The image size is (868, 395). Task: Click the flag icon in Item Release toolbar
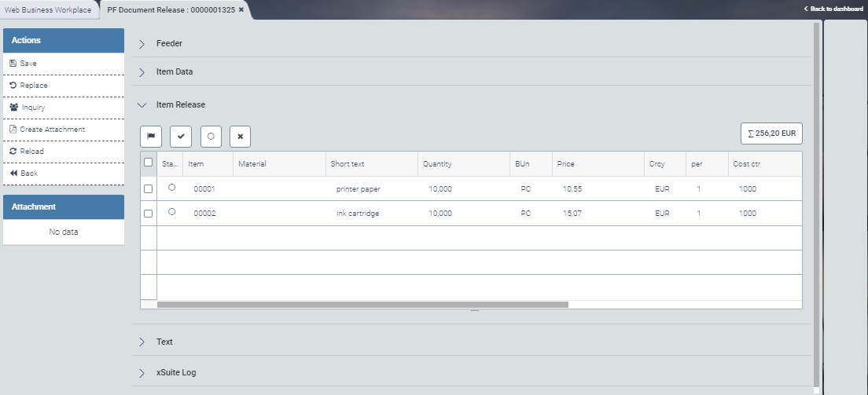[151, 136]
